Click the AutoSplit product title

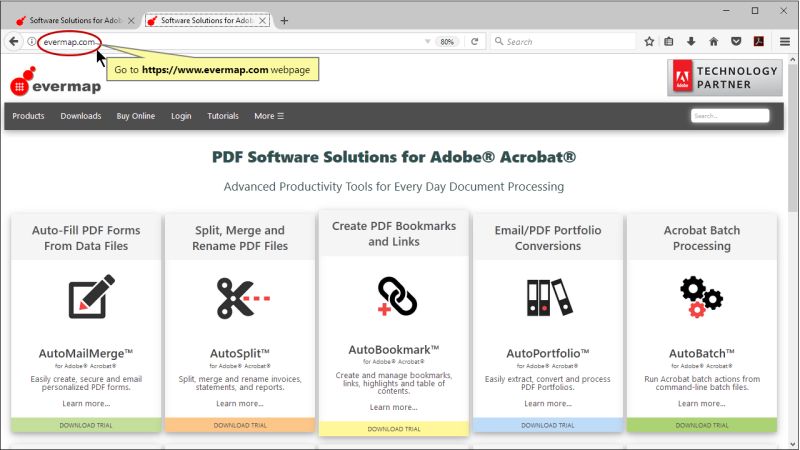[240, 353]
